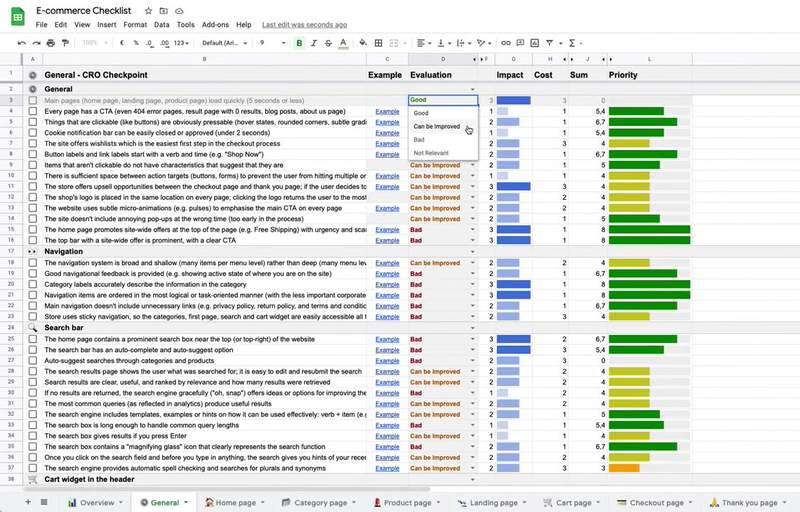The width and height of the screenshot is (800, 512).
Task: Open evaluation dropdown for Category labels row
Action: tap(472, 285)
